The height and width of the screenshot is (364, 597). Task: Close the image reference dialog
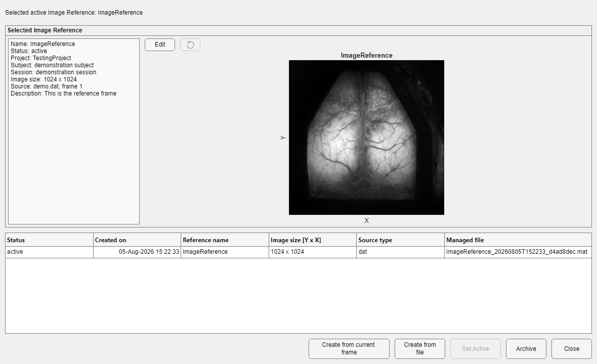[x=572, y=348]
